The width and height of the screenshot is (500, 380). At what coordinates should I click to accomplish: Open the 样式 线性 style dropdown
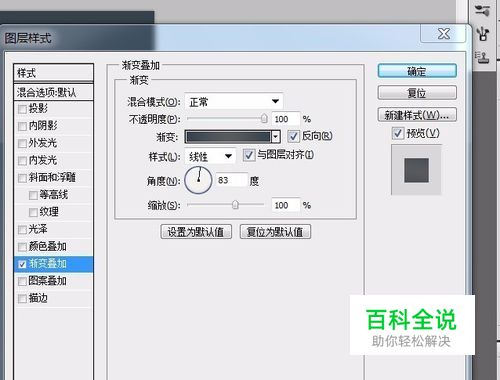pyautogui.click(x=210, y=156)
